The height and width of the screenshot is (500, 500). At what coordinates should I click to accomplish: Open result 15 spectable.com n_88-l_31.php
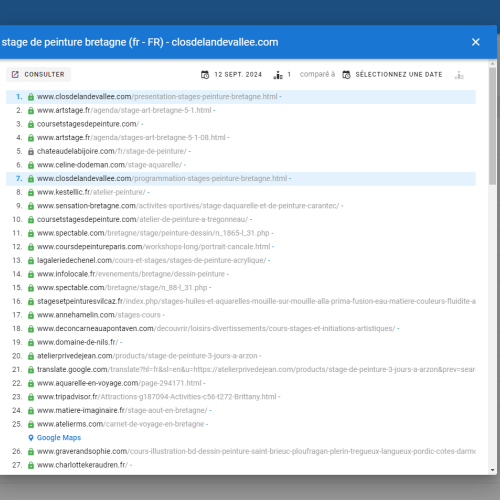(x=122, y=288)
